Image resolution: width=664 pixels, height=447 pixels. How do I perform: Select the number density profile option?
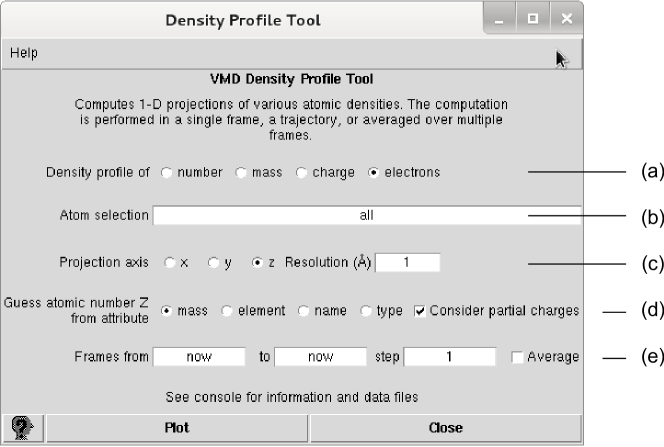[x=166, y=173]
